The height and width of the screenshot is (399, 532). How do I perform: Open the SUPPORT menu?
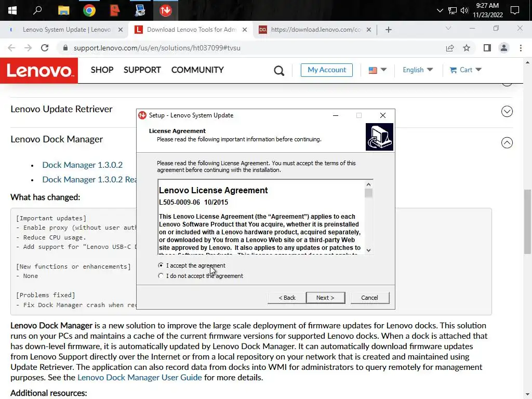pyautogui.click(x=142, y=70)
